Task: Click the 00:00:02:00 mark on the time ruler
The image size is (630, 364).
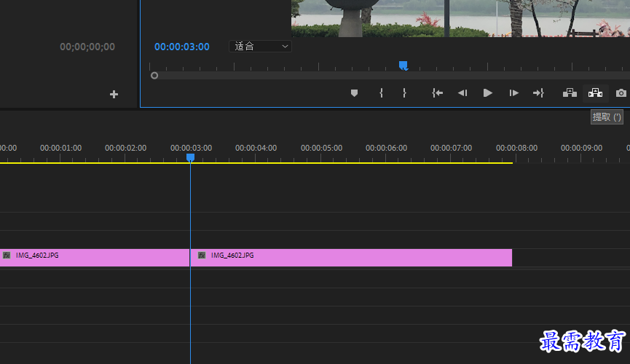Action: (x=126, y=149)
